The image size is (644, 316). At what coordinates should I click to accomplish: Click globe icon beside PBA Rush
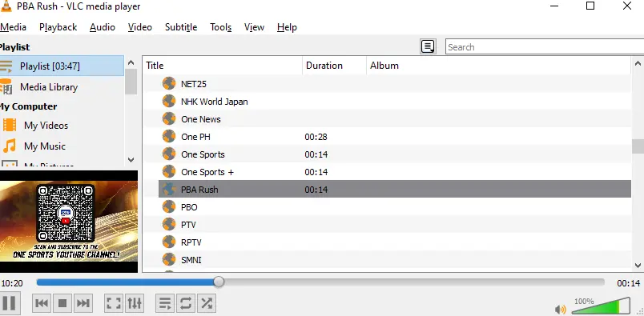tap(169, 189)
